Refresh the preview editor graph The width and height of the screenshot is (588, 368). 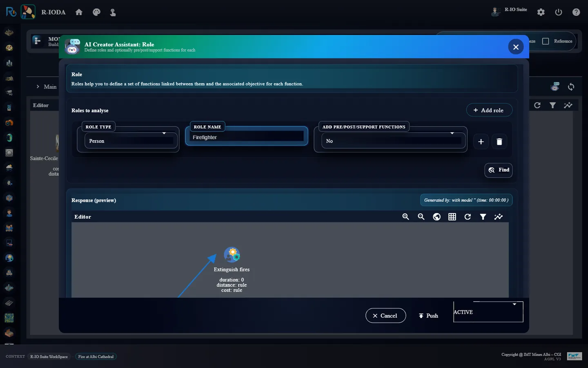(x=468, y=217)
